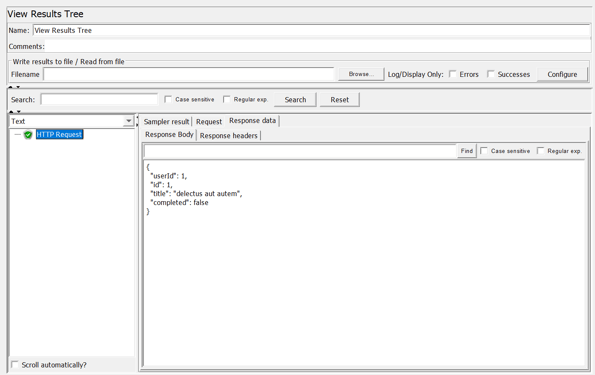
Task: Toggle Regular exp. for main Search
Action: tap(227, 99)
